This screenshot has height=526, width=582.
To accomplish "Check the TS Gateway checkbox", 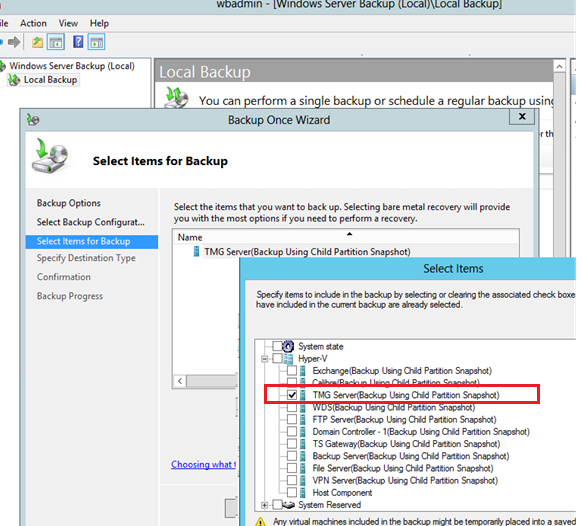I will tap(292, 444).
